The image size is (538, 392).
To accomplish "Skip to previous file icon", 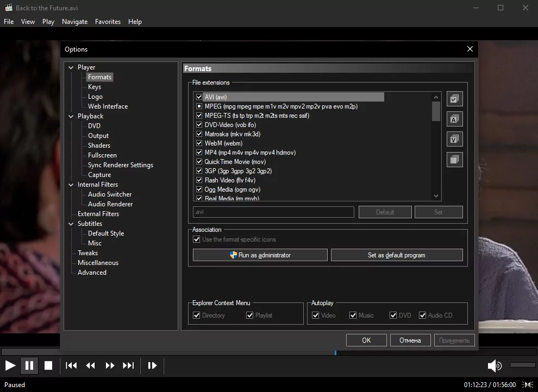I will pyautogui.click(x=71, y=365).
